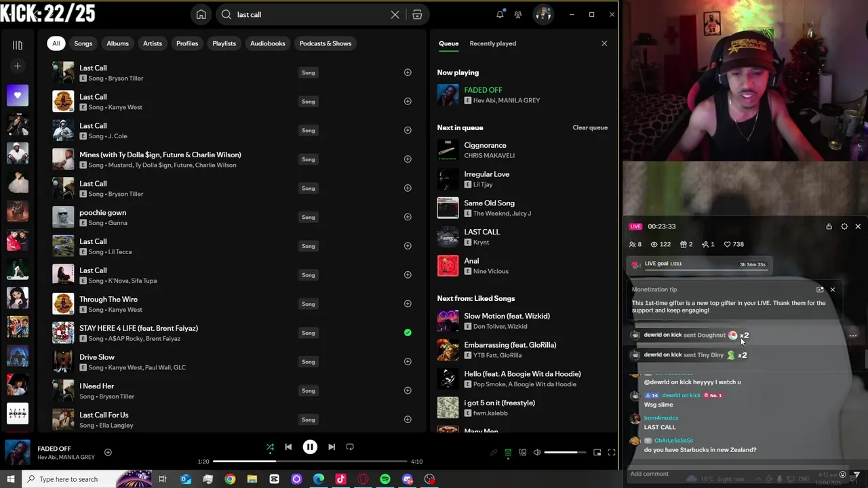This screenshot has height=488, width=868.
Task: Create playlist with sidebar plus icon
Action: tap(18, 66)
